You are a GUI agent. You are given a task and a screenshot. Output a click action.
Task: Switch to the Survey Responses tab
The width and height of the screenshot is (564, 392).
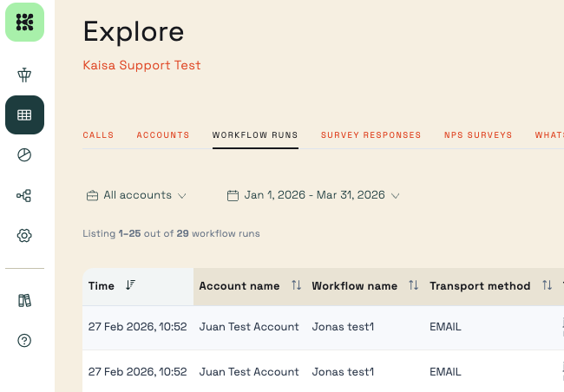371,135
